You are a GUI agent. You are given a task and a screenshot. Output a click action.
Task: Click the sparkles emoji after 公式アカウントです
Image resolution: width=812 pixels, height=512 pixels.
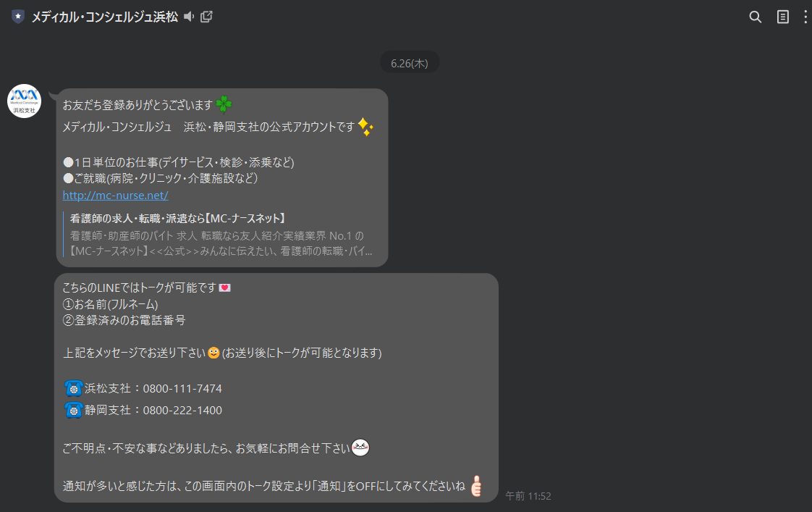365,127
